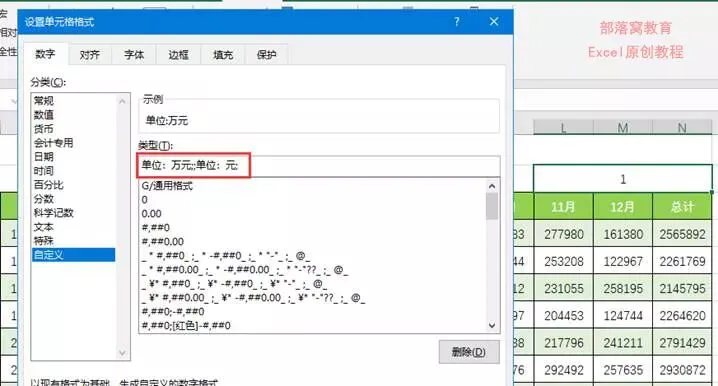This screenshot has width=718, height=386.
Task: Switch to the 数字 tab
Action: coord(45,54)
